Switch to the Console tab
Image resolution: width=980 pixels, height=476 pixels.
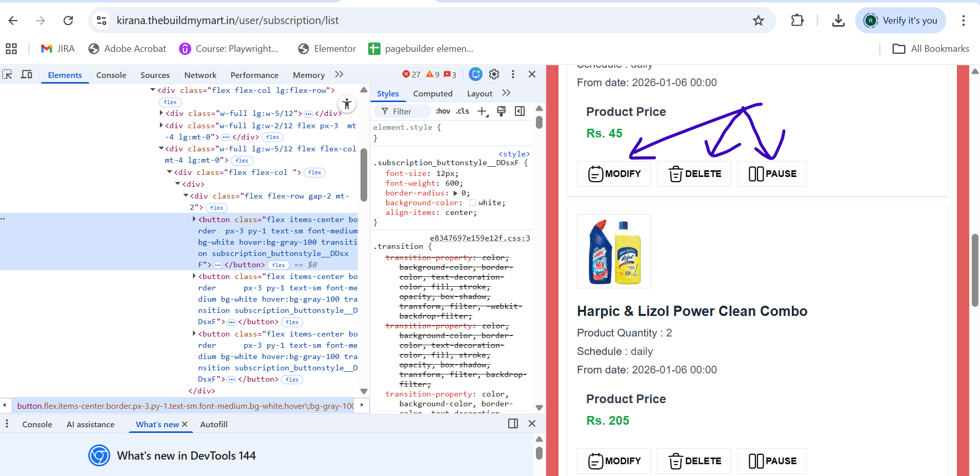[x=111, y=75]
